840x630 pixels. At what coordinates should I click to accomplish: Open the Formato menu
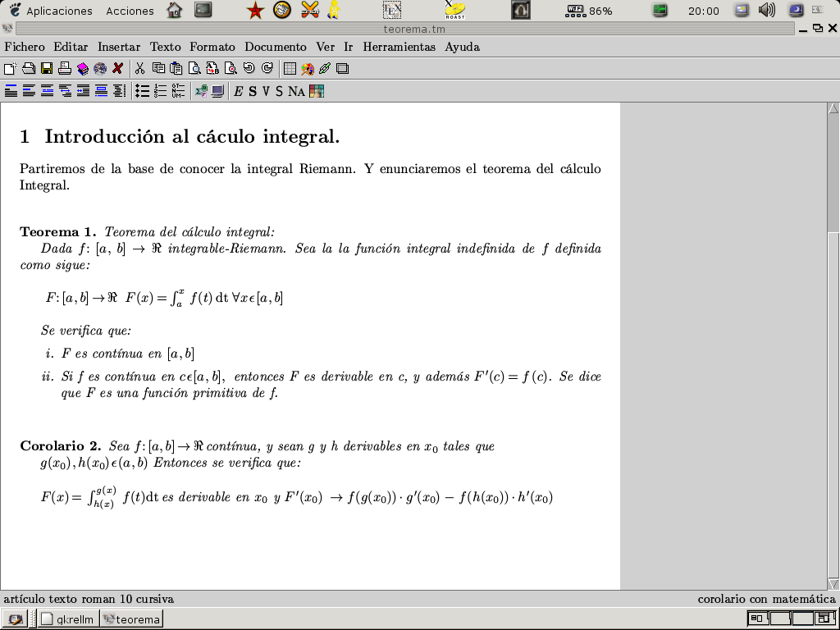click(x=212, y=47)
